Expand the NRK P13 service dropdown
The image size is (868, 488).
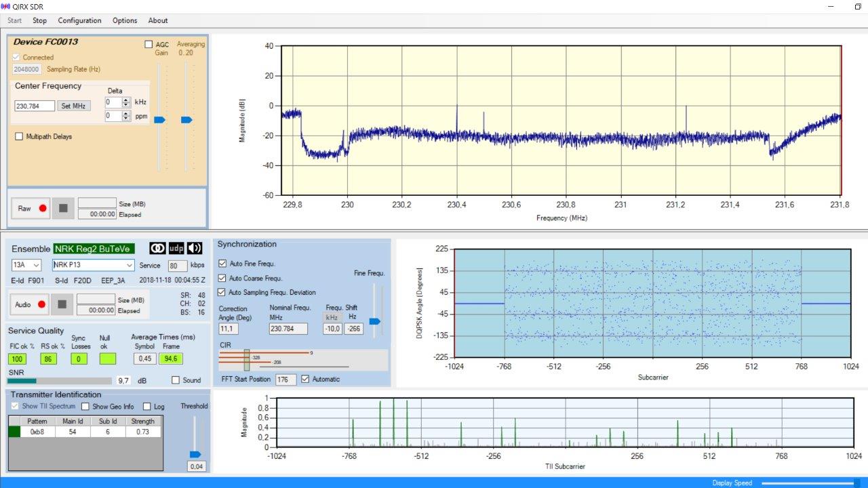click(x=94, y=265)
